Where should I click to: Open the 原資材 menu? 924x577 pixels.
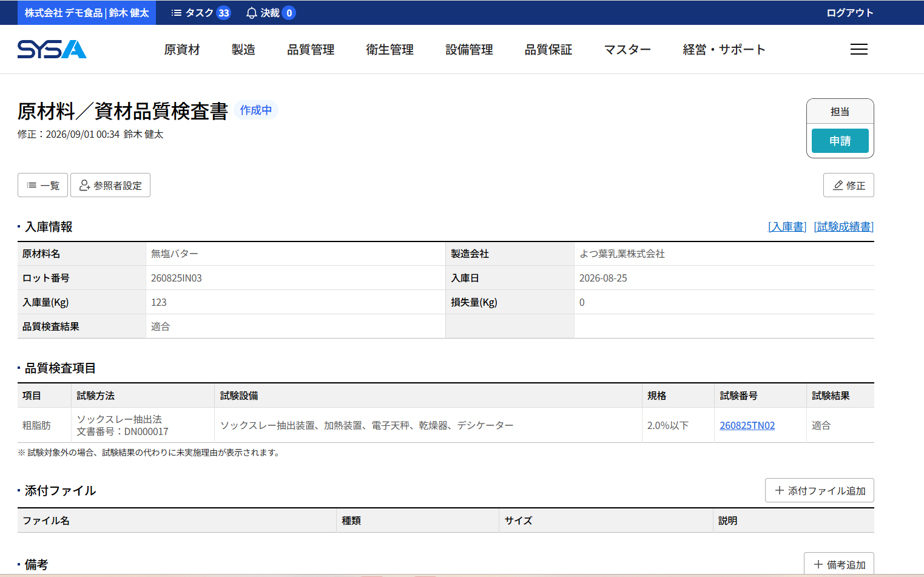(182, 50)
